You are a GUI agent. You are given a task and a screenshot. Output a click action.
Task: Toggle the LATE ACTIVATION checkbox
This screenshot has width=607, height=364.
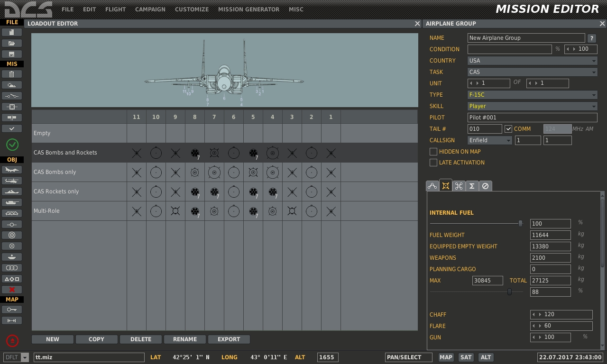pyautogui.click(x=433, y=163)
